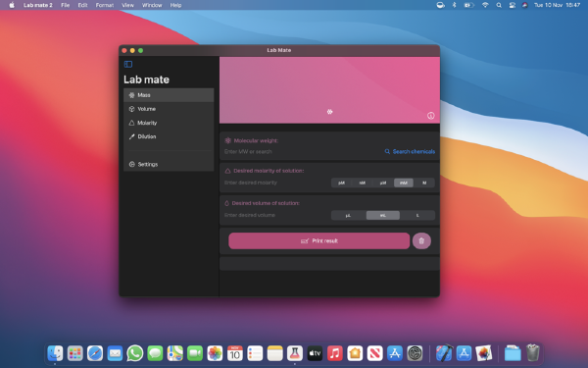Open Photos from the Dock
588x368 pixels.
click(x=215, y=353)
